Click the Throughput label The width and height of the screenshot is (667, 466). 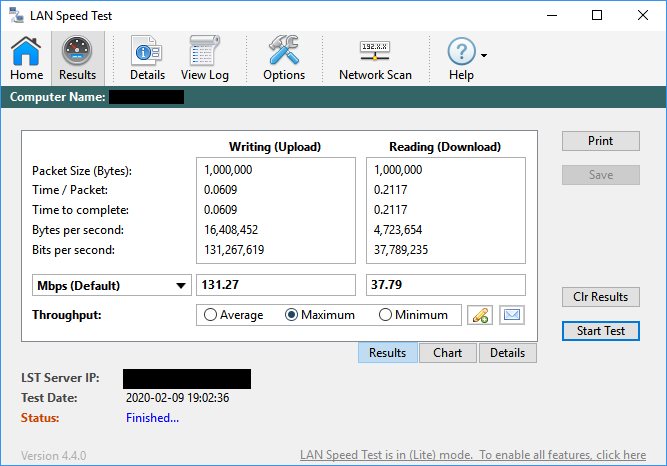click(x=67, y=315)
